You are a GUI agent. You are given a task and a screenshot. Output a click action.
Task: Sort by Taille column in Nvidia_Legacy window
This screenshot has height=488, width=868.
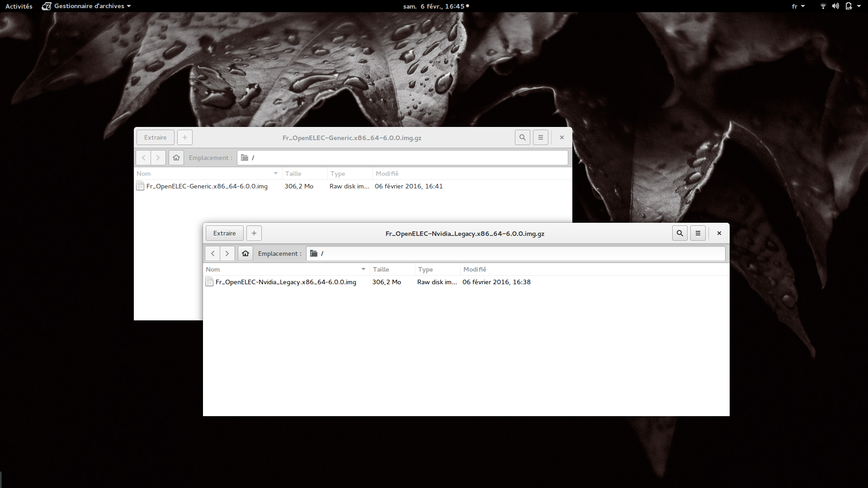tap(392, 269)
